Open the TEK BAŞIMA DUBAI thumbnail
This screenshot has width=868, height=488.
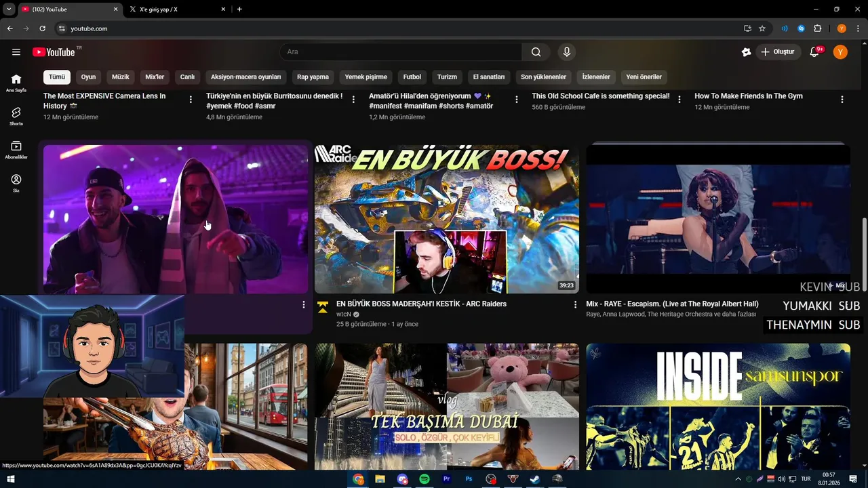(447, 407)
